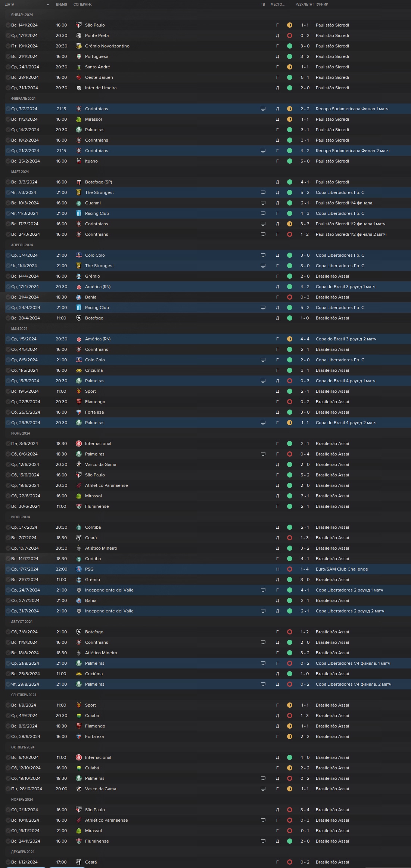Click played checkmark icon on 14/1/2024 row
Screen dimensions: 411x868
coord(8,25)
